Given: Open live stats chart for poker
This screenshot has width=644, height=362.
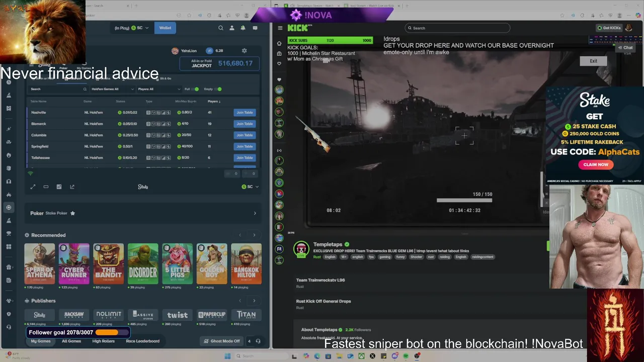Looking at the screenshot, I should pos(59,187).
